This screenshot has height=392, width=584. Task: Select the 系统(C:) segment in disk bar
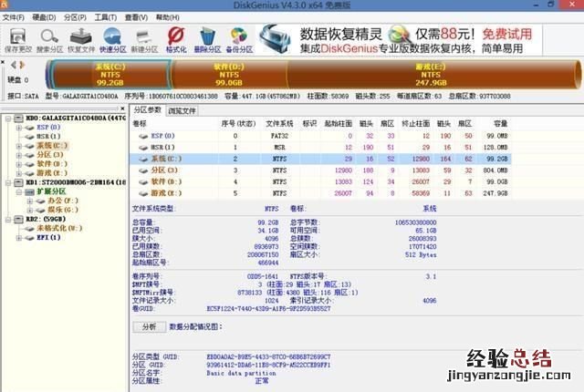click(x=110, y=75)
